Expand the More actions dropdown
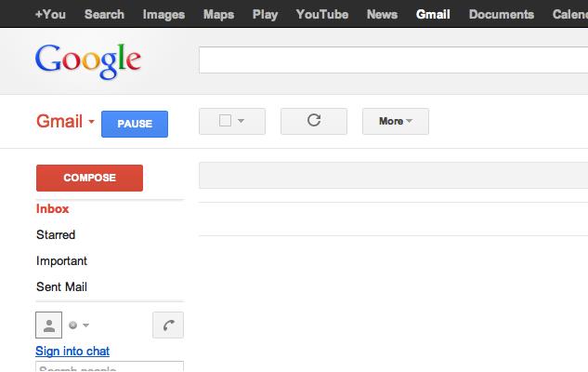588x372 pixels. click(396, 121)
